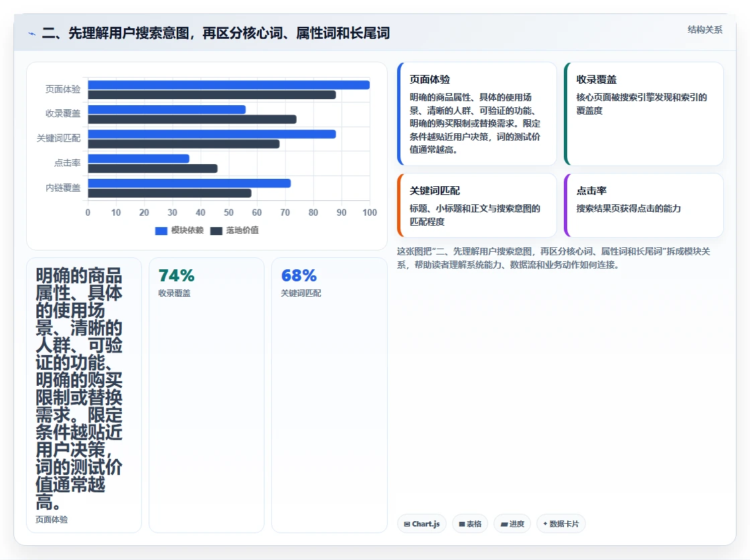Viewport: 750px width, 560px height.
Task: Click the Chart.js tag button
Action: (421, 524)
